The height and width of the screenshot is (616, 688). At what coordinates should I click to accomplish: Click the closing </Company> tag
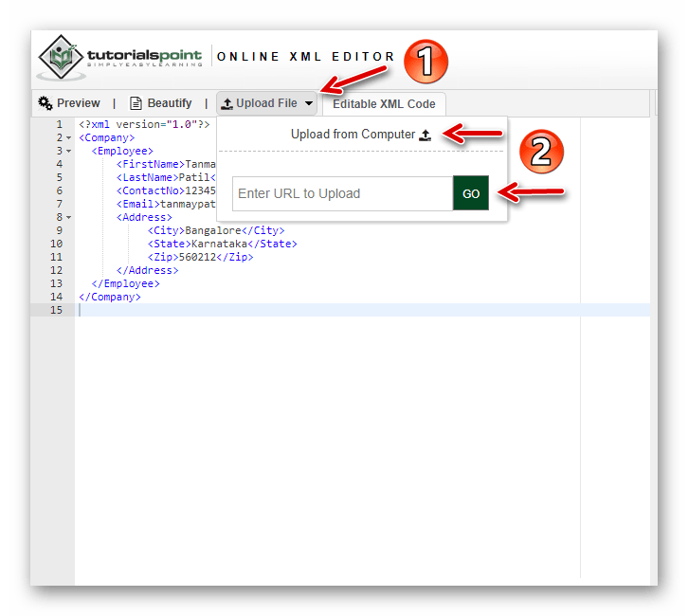pyautogui.click(x=110, y=297)
